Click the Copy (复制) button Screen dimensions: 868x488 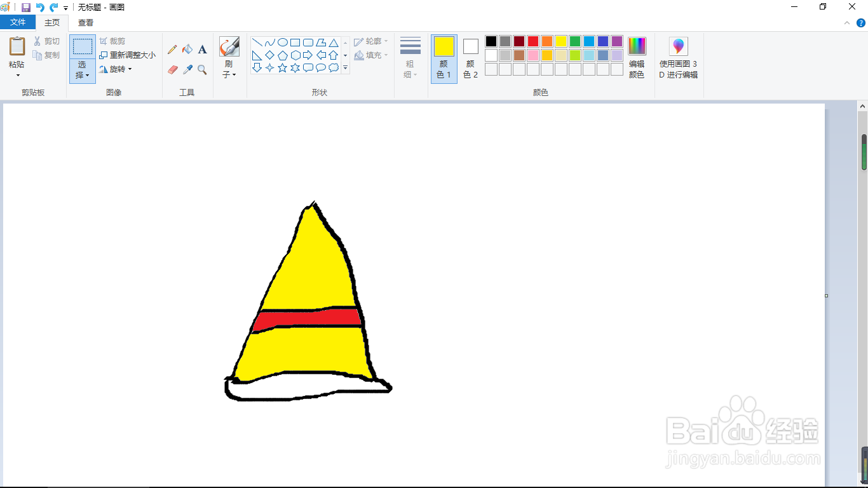[x=46, y=55]
